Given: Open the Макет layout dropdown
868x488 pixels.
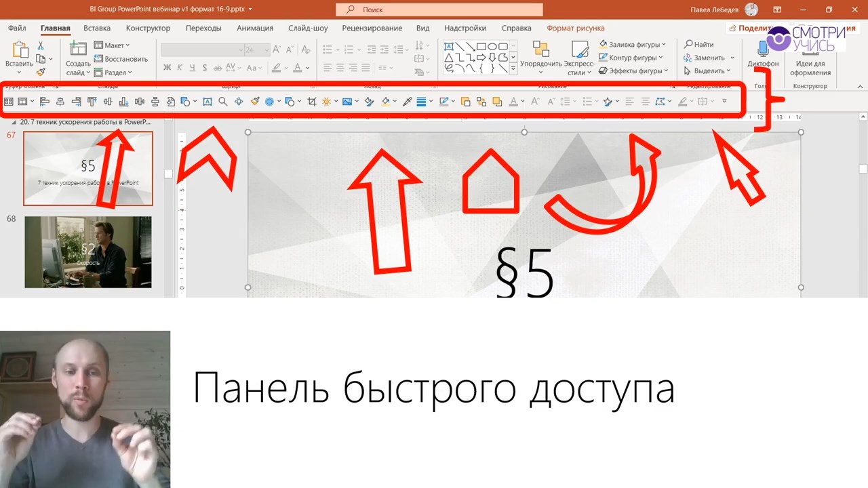Looking at the screenshot, I should coord(113,45).
